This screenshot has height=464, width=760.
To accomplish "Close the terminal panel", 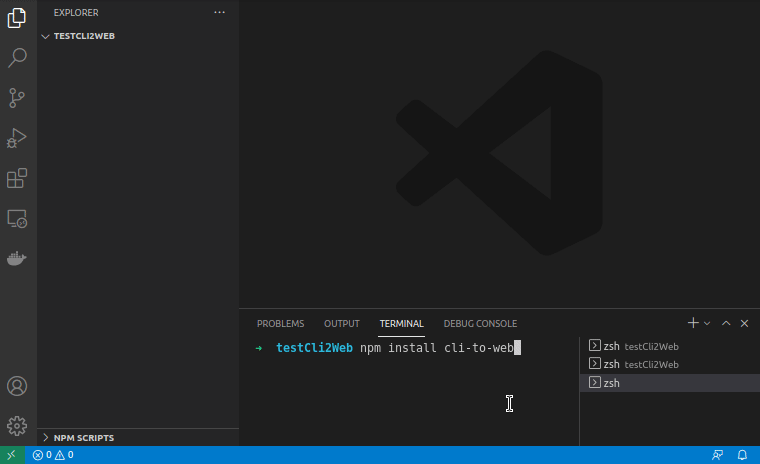I will 744,323.
